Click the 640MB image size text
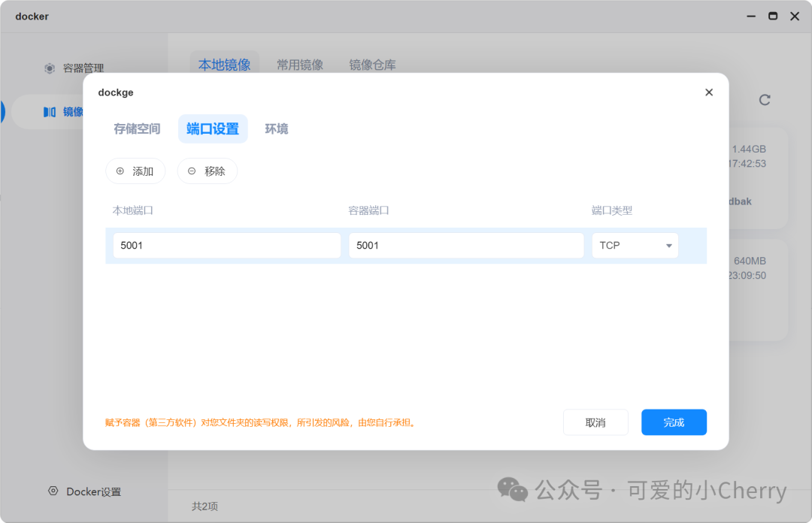The image size is (812, 523). [750, 261]
